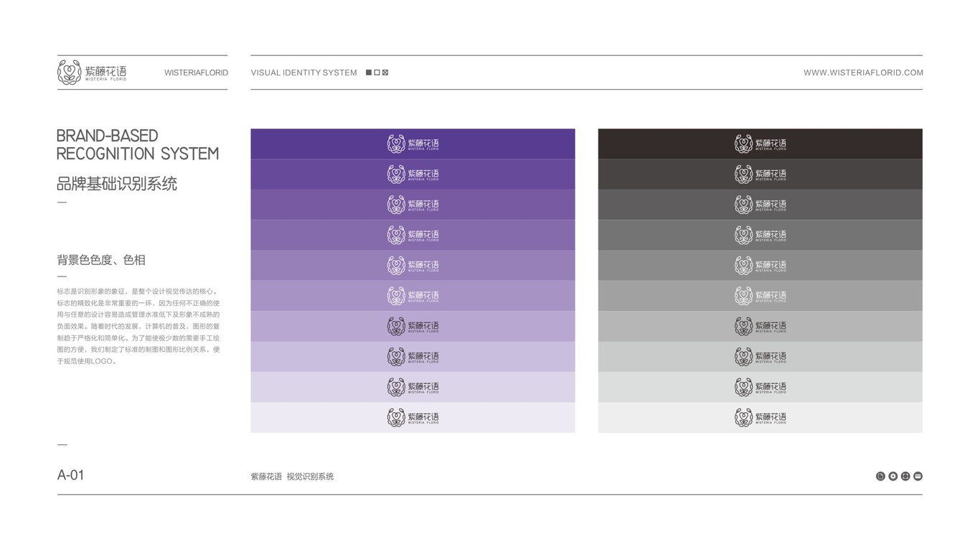Click the 品牌基础识别系统 subtitle

point(117,184)
